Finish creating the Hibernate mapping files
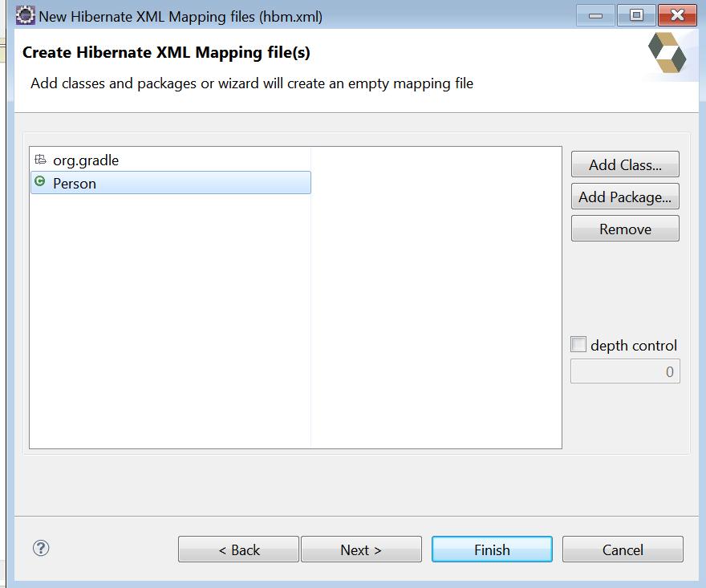706x588 pixels. [492, 549]
